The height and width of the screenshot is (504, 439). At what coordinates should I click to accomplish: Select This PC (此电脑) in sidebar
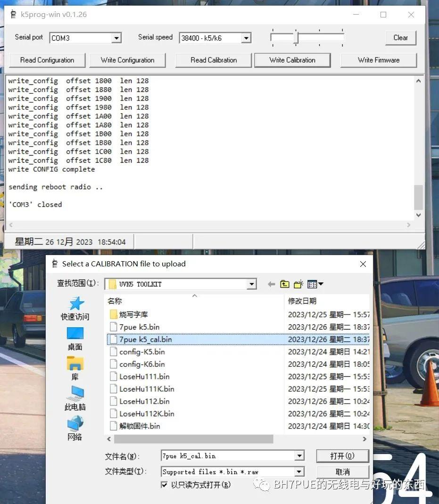75,398
